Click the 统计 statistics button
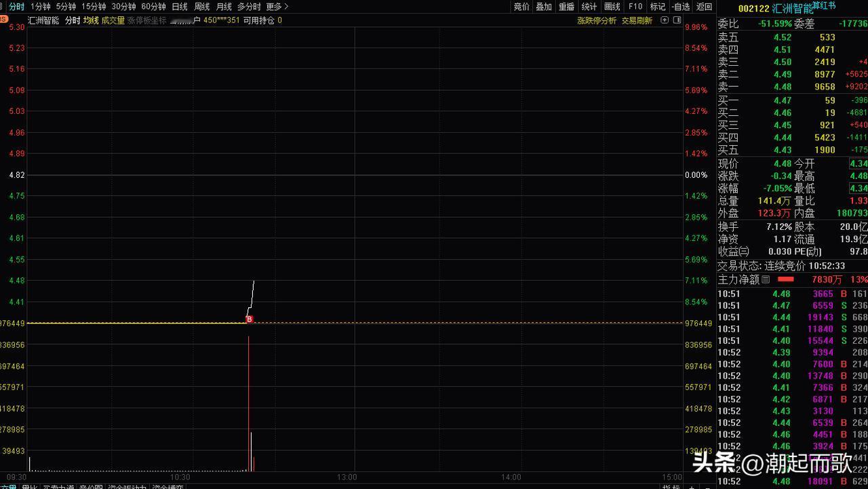868x489 pixels. pos(589,7)
